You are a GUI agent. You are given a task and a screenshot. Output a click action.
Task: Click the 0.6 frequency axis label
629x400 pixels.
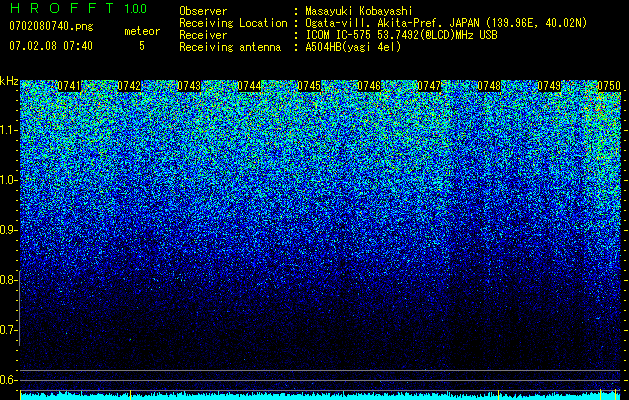click(x=8, y=380)
